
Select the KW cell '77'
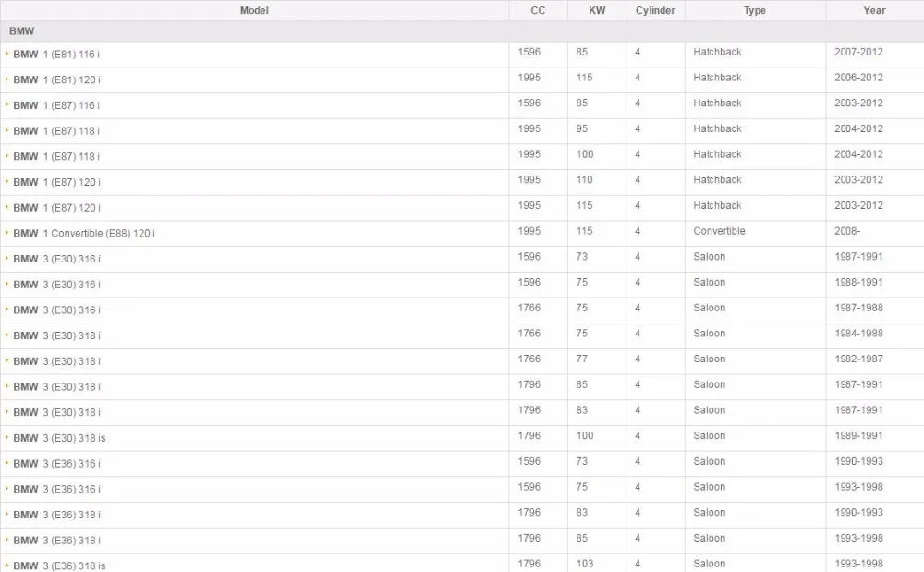pos(581,359)
